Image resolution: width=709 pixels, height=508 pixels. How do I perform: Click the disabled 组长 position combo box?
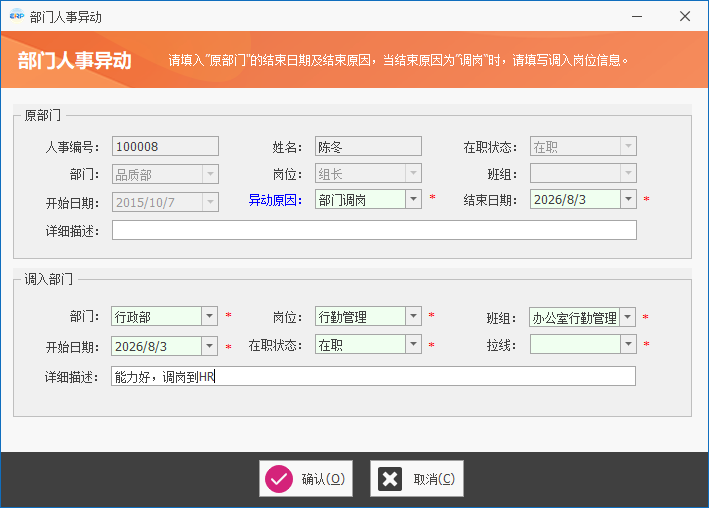point(369,173)
